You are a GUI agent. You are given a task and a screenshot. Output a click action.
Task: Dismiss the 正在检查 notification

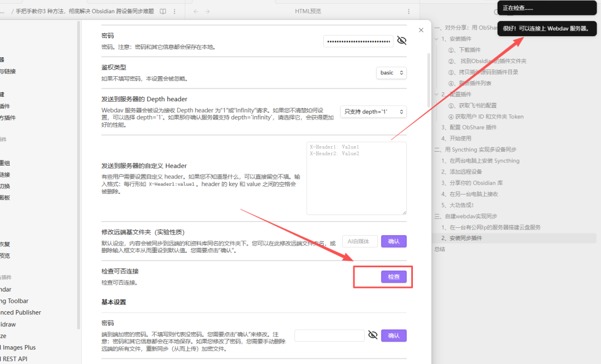[x=547, y=8]
